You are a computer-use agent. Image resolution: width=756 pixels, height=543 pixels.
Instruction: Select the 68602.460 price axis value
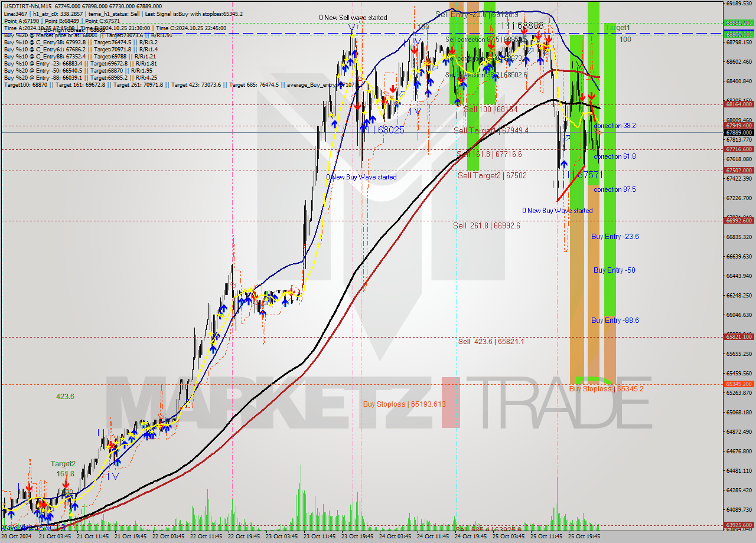tap(739, 61)
